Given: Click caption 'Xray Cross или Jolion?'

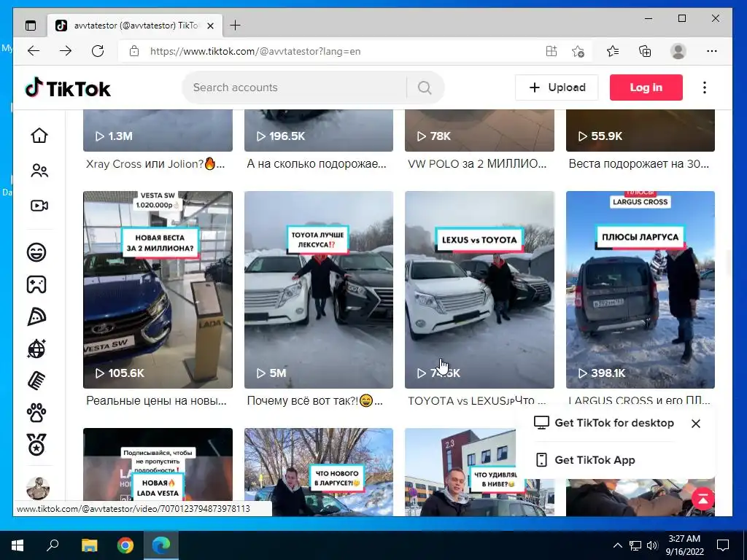Looking at the screenshot, I should (x=155, y=164).
